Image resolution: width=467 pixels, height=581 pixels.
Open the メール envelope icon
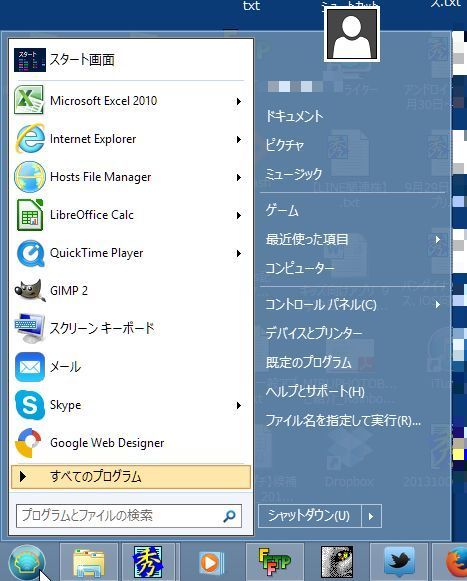pyautogui.click(x=30, y=367)
